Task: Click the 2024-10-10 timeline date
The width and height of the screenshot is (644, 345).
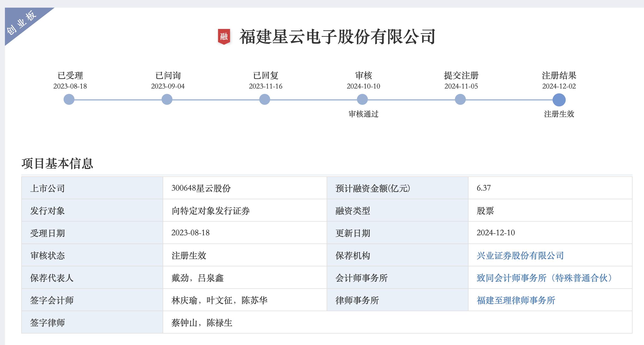Action: pyautogui.click(x=363, y=86)
